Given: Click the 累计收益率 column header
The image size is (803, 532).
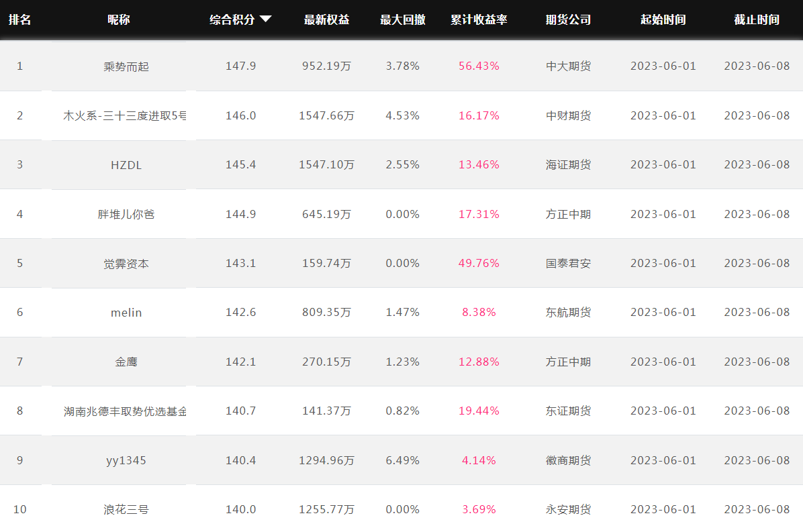Looking at the screenshot, I should click(x=479, y=19).
